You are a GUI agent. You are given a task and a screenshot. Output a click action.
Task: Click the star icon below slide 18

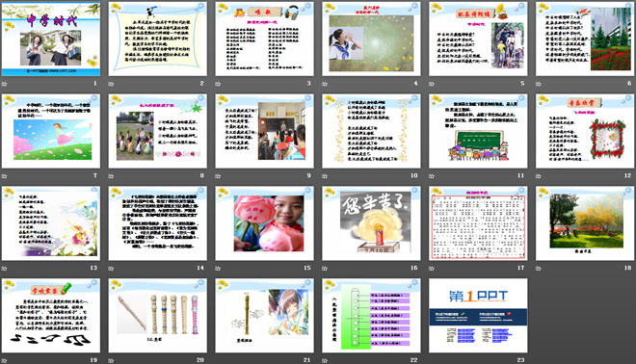pos(539,269)
